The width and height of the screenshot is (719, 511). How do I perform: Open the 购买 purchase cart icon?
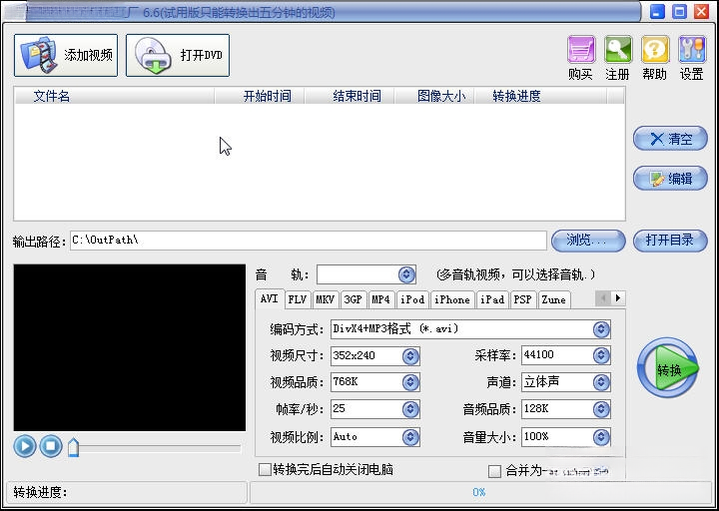click(x=581, y=50)
